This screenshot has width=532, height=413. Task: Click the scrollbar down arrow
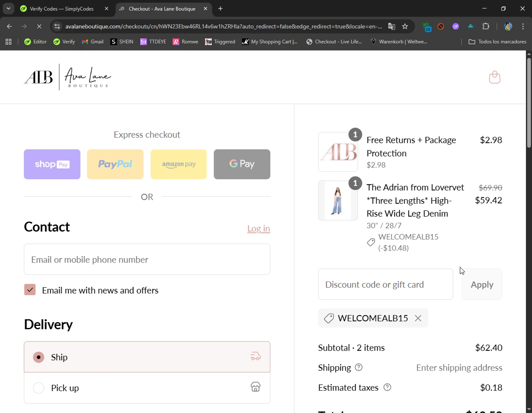click(x=529, y=409)
